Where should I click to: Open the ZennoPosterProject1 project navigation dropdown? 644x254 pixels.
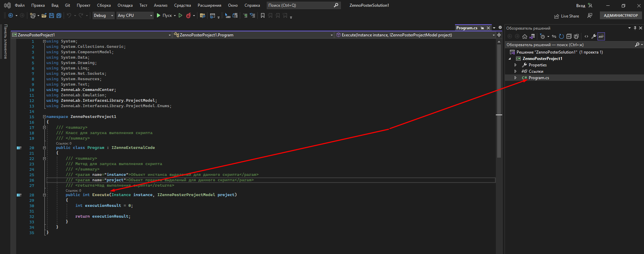[92, 35]
